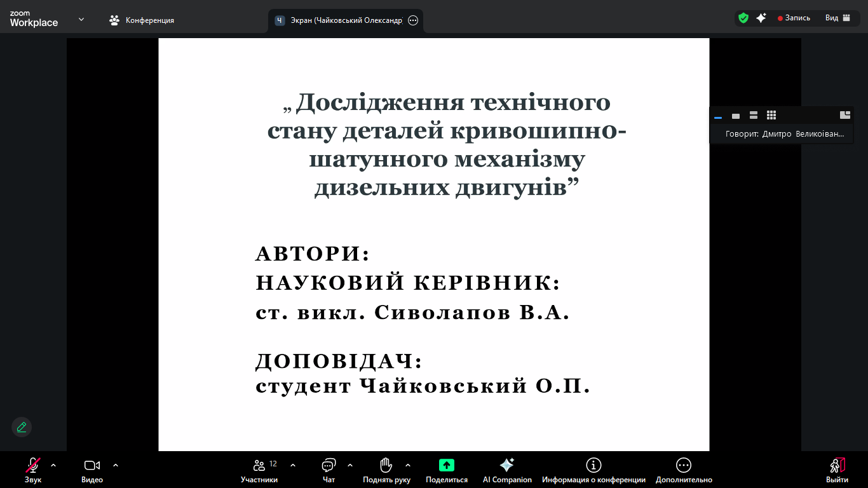The width and height of the screenshot is (868, 488).
Task: View the green encryption shield info
Action: (743, 18)
